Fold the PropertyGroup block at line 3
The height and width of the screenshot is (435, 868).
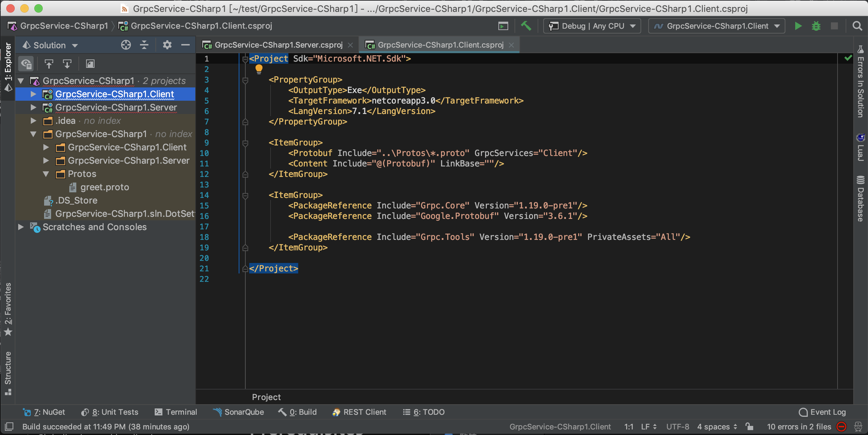(x=245, y=80)
